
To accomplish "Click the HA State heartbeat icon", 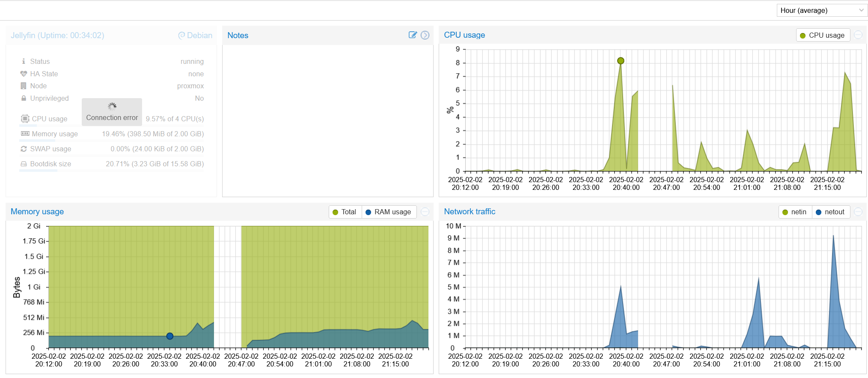I will coord(24,74).
